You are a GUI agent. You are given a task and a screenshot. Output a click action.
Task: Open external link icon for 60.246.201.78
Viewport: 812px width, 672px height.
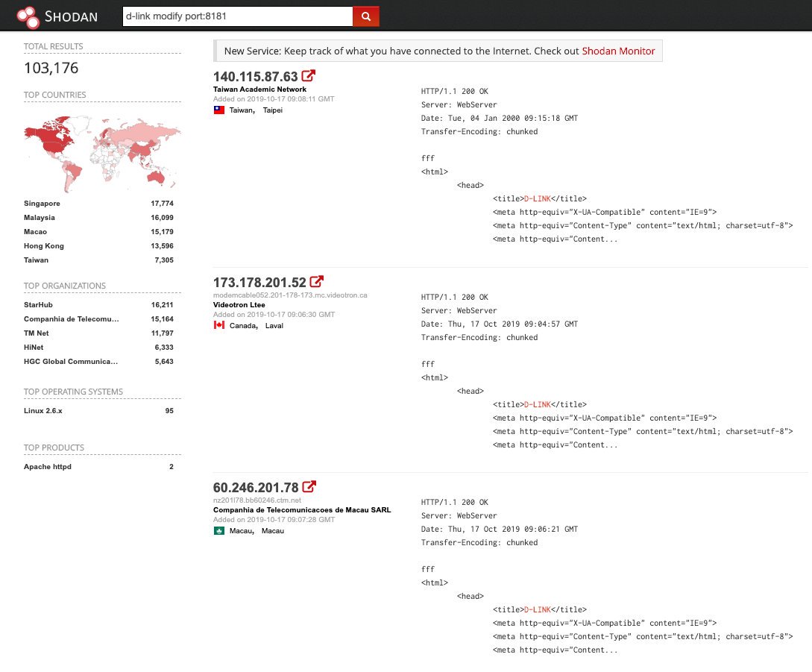click(309, 487)
